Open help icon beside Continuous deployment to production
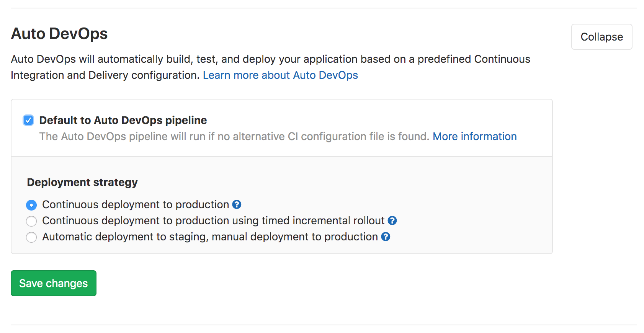The width and height of the screenshot is (644, 333). 237,205
